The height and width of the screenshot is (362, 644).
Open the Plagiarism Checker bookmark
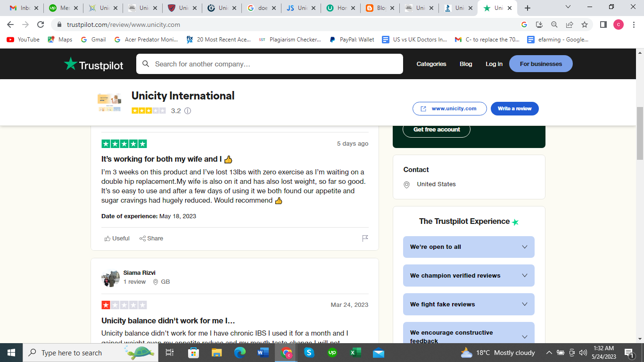point(290,40)
